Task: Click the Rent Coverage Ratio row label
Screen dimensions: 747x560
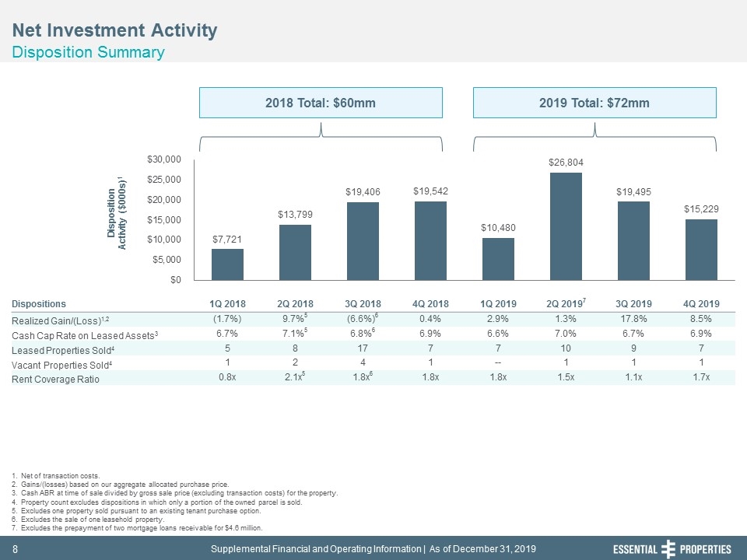Action: point(55,380)
